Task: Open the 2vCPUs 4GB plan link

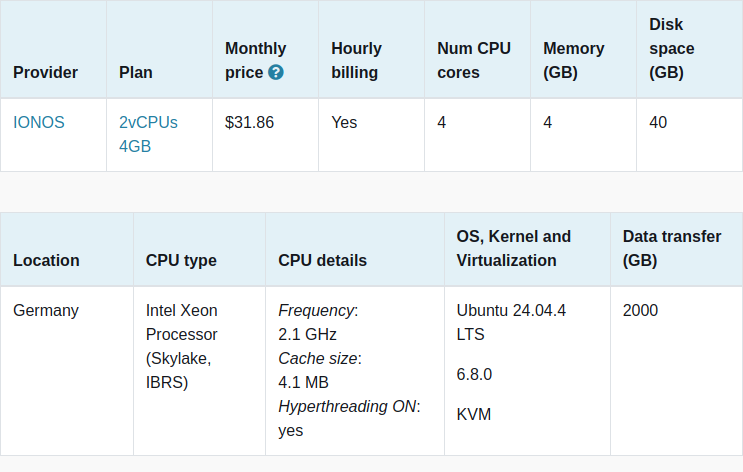Action: (x=148, y=134)
